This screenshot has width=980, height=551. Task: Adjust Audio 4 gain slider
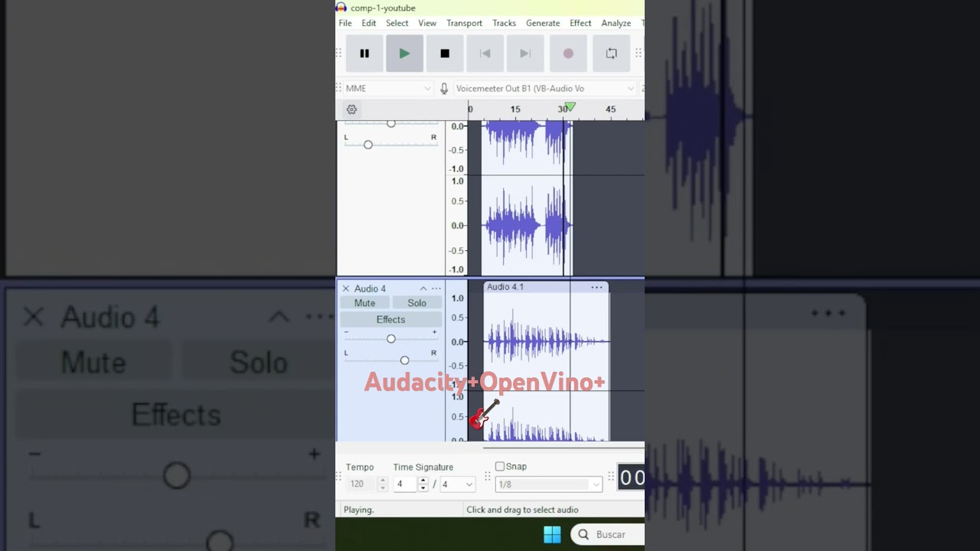pos(390,339)
